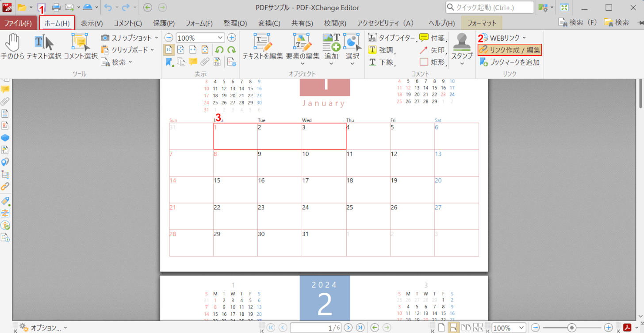Image resolution: width=644 pixels, height=333 pixels.
Task: Select the Typewriter (タイプライター) tool
Action: point(392,38)
